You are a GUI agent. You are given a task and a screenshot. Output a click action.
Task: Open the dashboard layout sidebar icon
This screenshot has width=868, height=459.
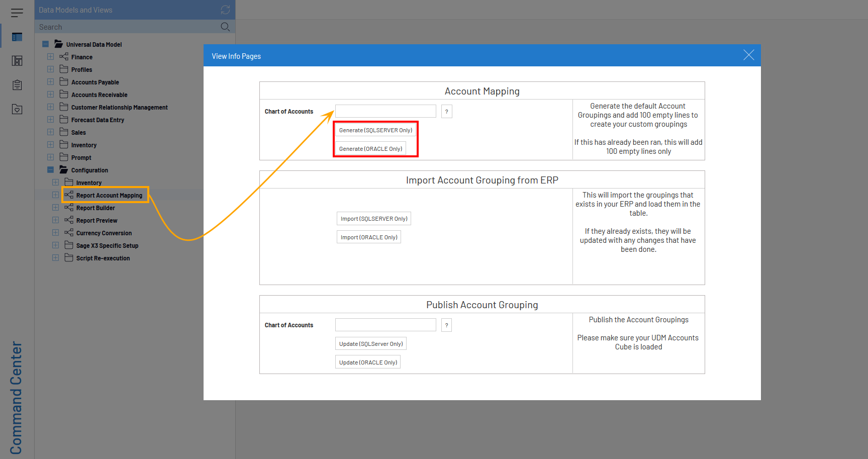tap(17, 61)
